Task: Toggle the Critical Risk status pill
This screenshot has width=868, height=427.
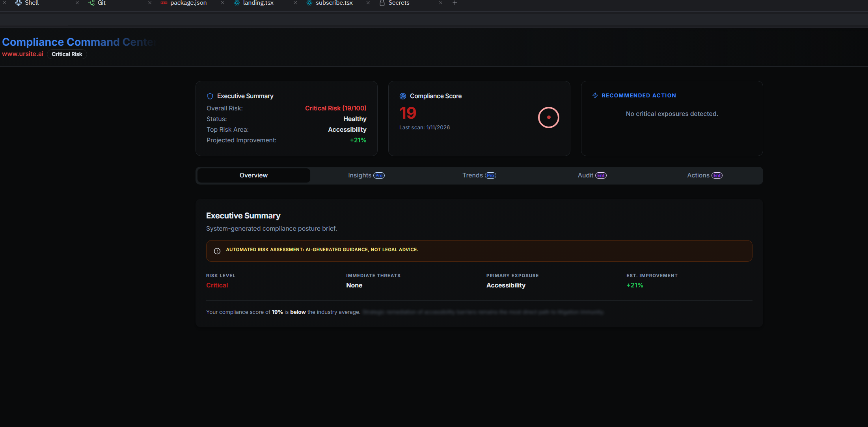Action: [x=67, y=54]
